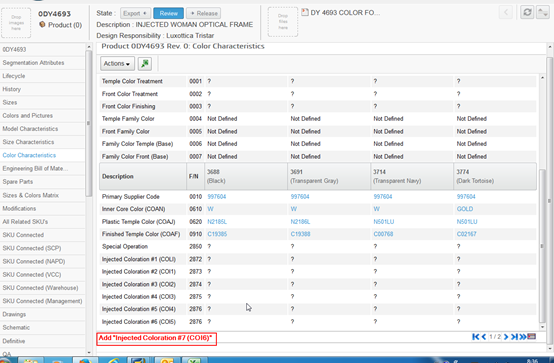
Task: Click plastic temple color N2186L
Action: tap(300, 222)
